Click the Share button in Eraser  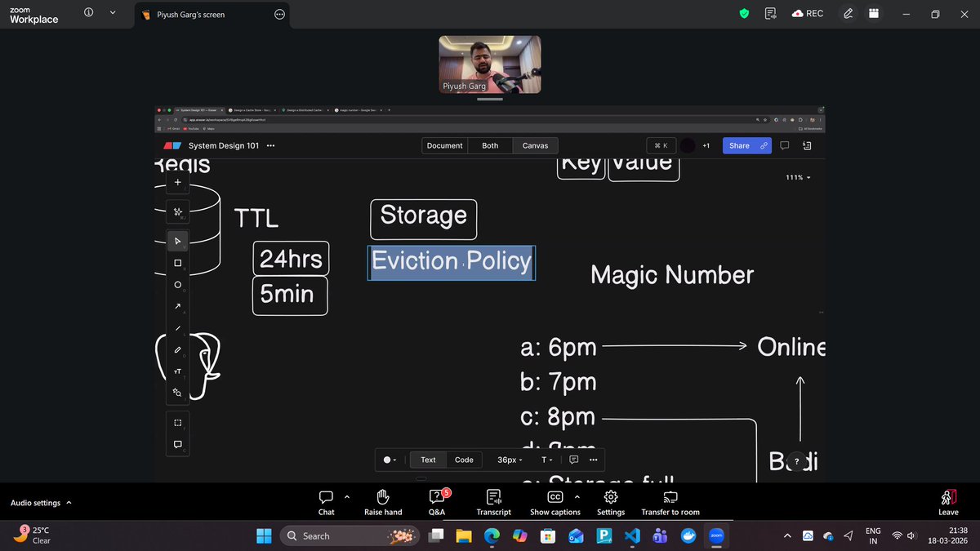746,145
